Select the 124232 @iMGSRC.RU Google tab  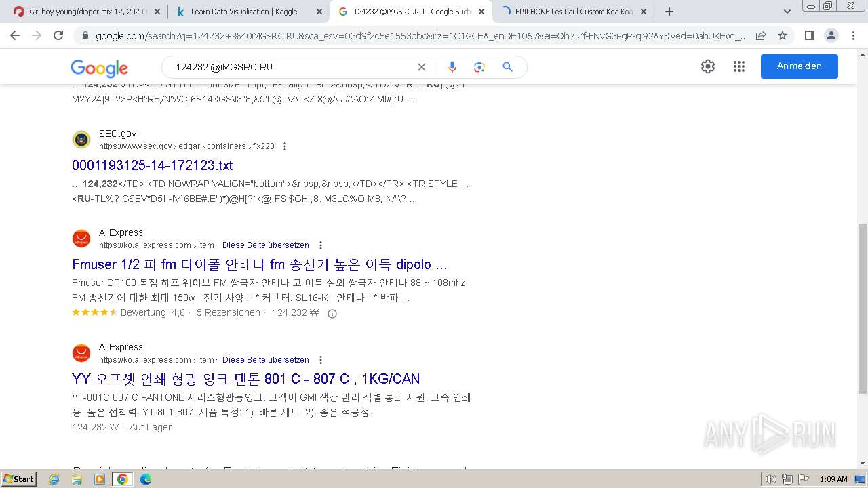[410, 12]
